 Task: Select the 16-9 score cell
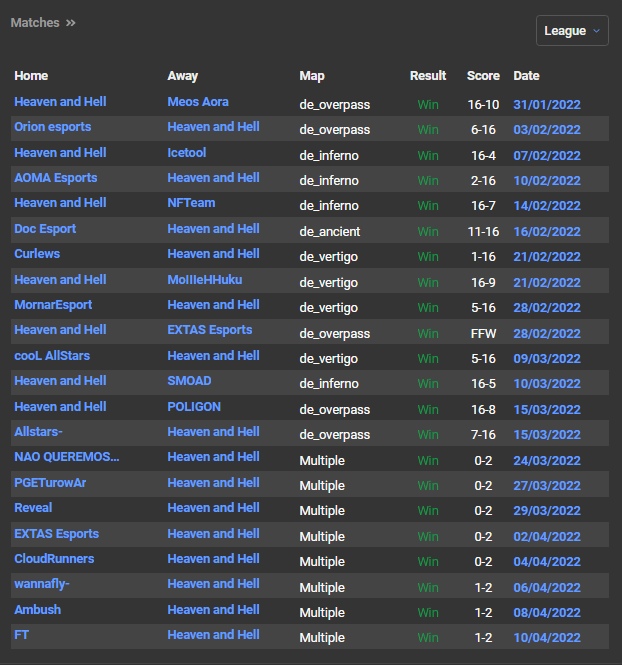point(483,282)
